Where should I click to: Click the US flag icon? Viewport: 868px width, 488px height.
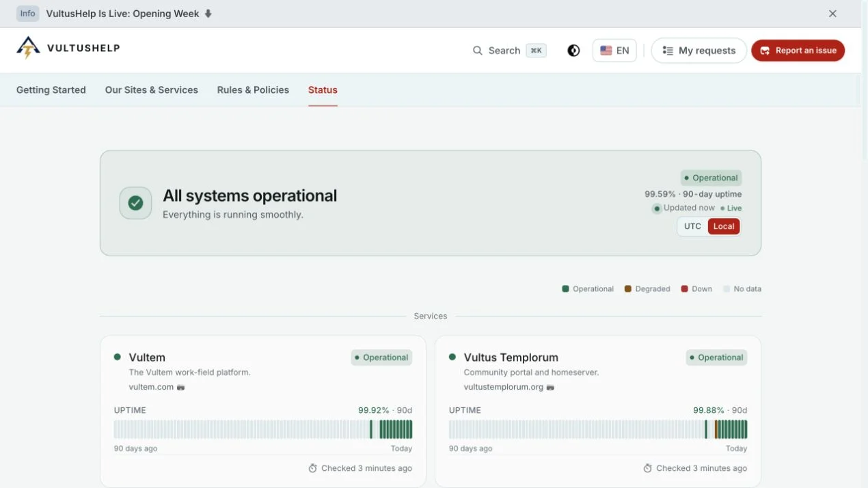[606, 51]
